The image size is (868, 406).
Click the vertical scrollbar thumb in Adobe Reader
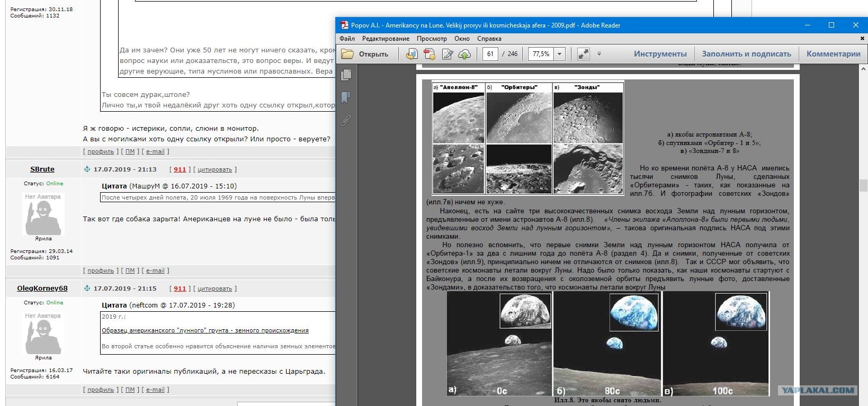pos(863,185)
